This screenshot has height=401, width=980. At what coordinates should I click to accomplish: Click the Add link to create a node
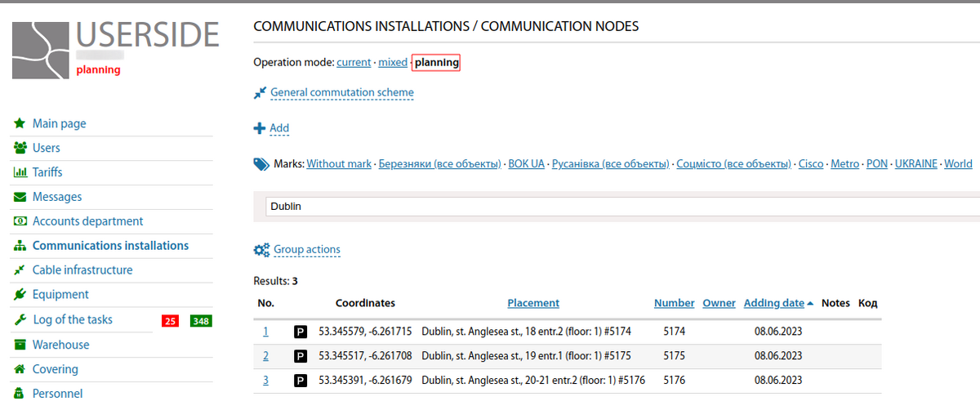(279, 128)
